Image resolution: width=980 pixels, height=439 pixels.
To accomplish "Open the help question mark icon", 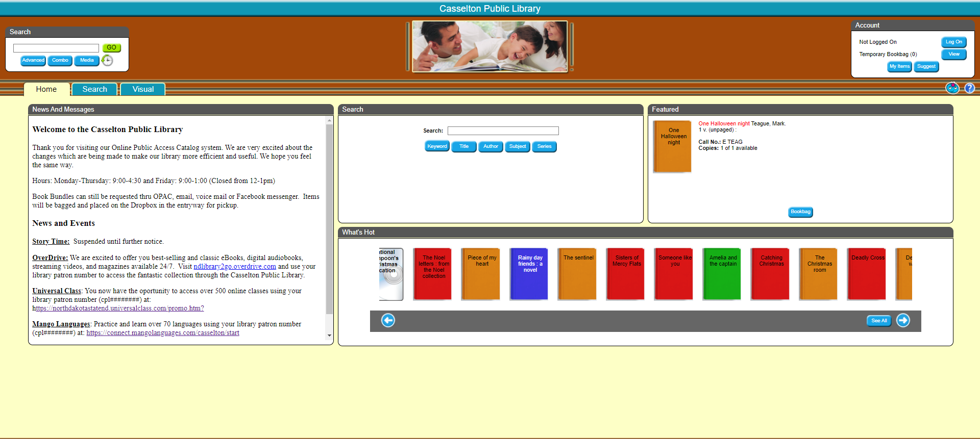I will [x=969, y=88].
